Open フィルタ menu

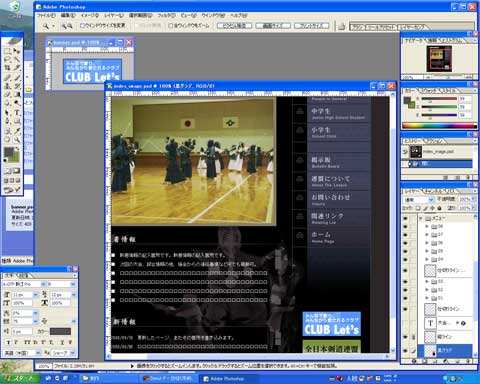[x=166, y=15]
